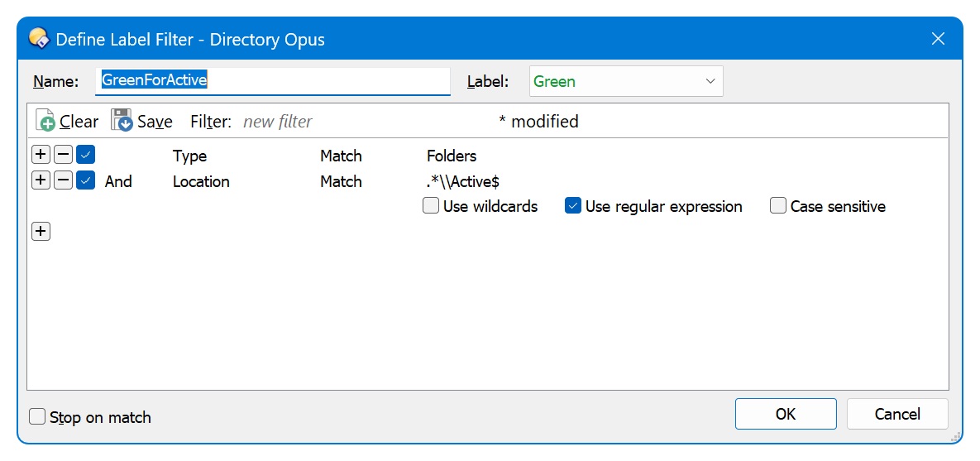Open the Label dropdown showing Green

[625, 81]
